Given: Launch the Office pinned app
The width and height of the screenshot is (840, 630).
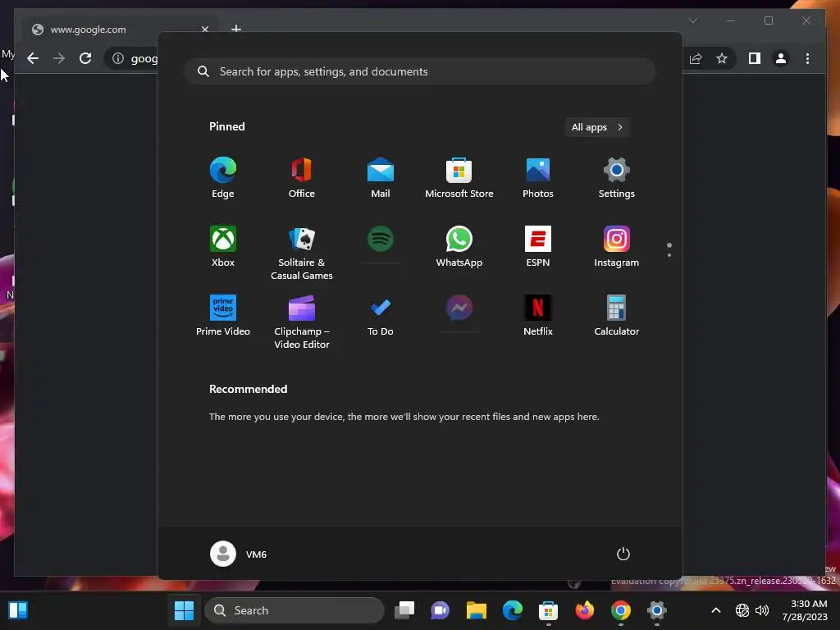Looking at the screenshot, I should [302, 178].
